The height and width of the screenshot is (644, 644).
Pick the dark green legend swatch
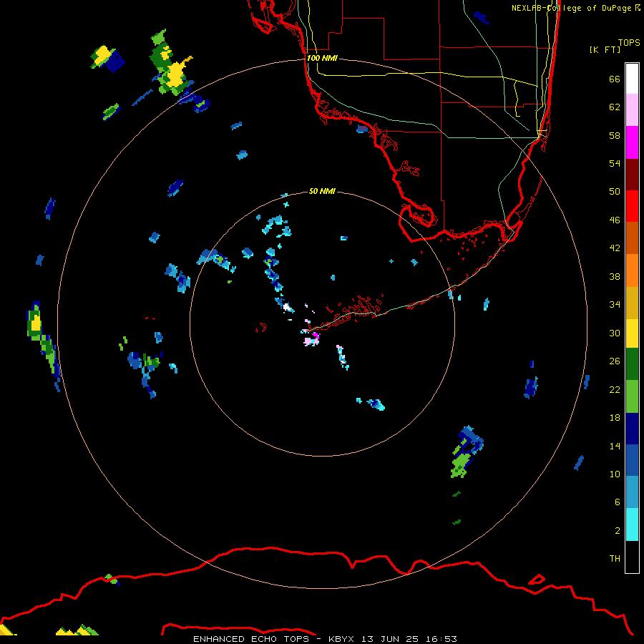click(x=632, y=364)
